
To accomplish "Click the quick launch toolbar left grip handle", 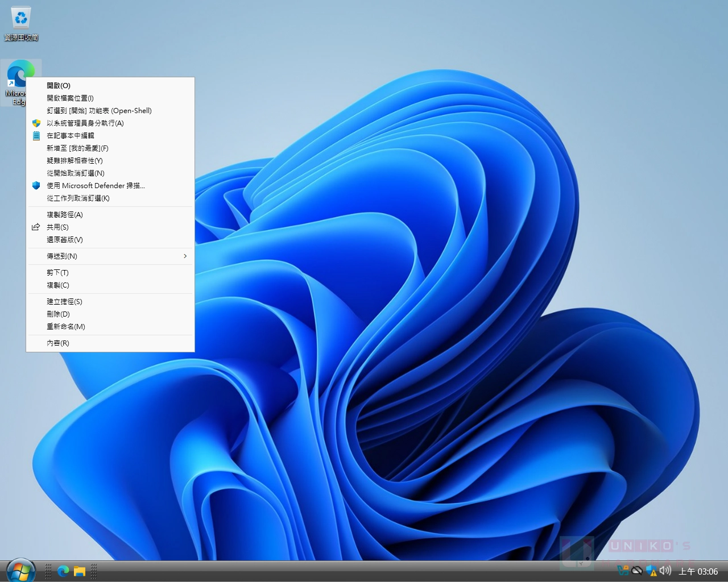I will [x=48, y=571].
